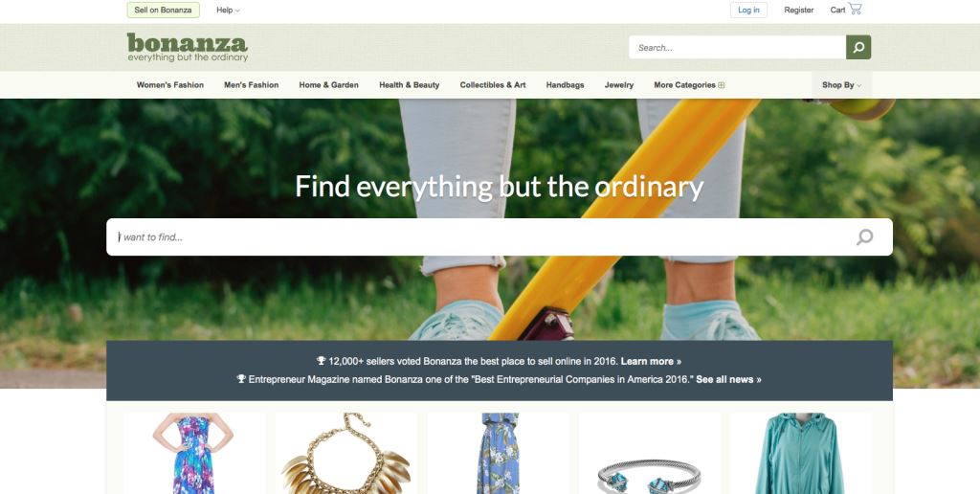This screenshot has width=980, height=494.
Task: Open the shopping cart icon
Action: pyautogui.click(x=855, y=9)
